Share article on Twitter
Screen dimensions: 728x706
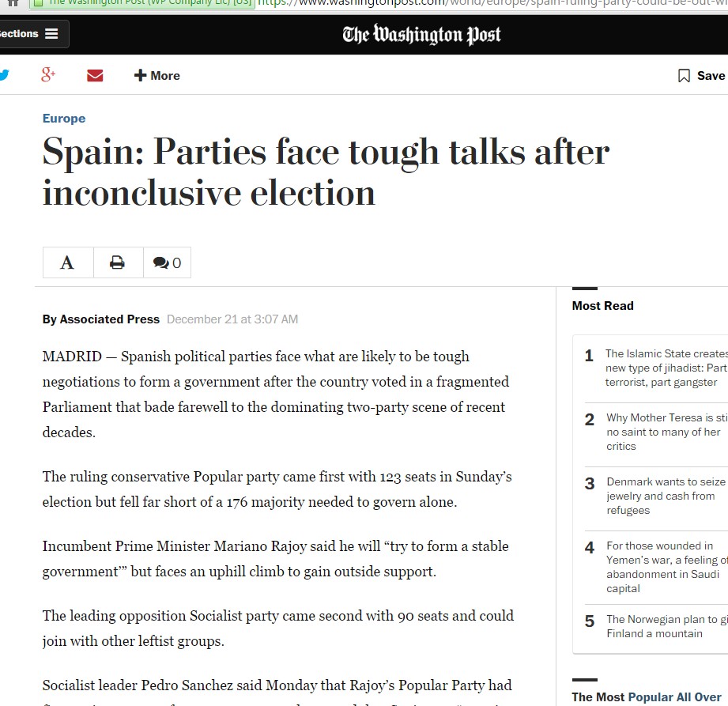pos(4,76)
